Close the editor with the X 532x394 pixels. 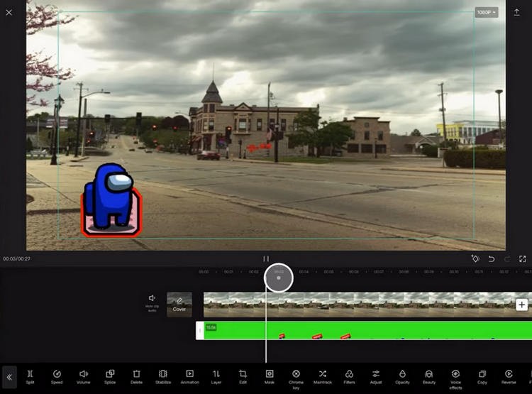point(9,13)
